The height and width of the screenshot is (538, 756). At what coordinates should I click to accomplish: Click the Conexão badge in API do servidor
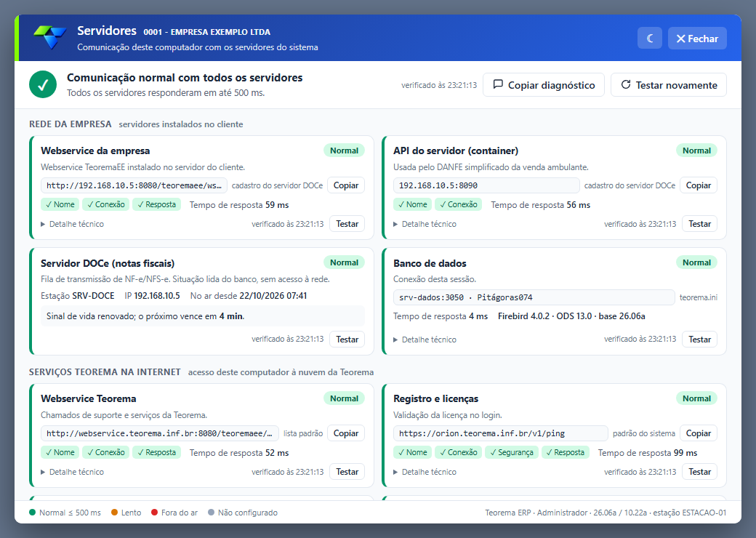point(458,204)
